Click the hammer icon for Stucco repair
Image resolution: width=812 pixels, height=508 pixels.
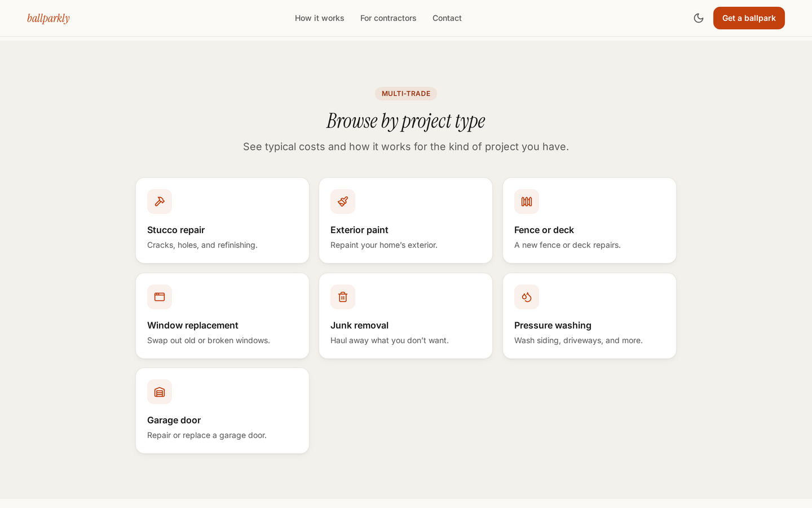coord(160,202)
